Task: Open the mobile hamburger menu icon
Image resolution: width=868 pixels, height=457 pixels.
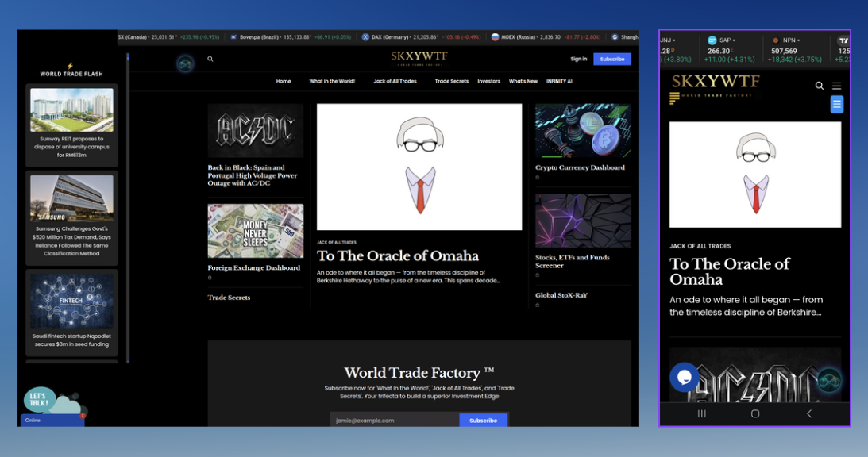Action: (x=836, y=86)
